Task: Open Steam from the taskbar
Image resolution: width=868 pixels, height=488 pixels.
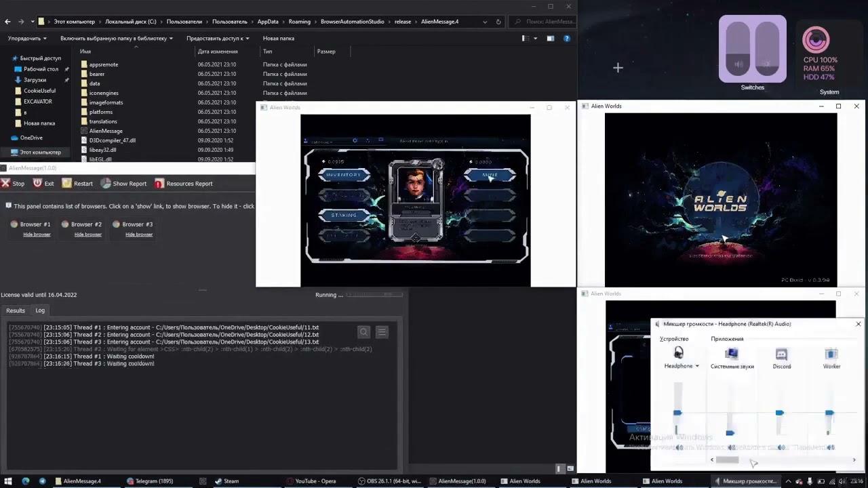Action: (x=226, y=481)
